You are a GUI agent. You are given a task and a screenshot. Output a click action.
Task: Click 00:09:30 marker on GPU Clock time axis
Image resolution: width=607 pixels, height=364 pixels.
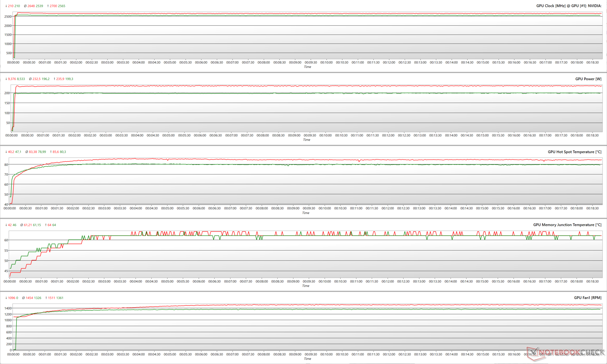[x=310, y=63]
